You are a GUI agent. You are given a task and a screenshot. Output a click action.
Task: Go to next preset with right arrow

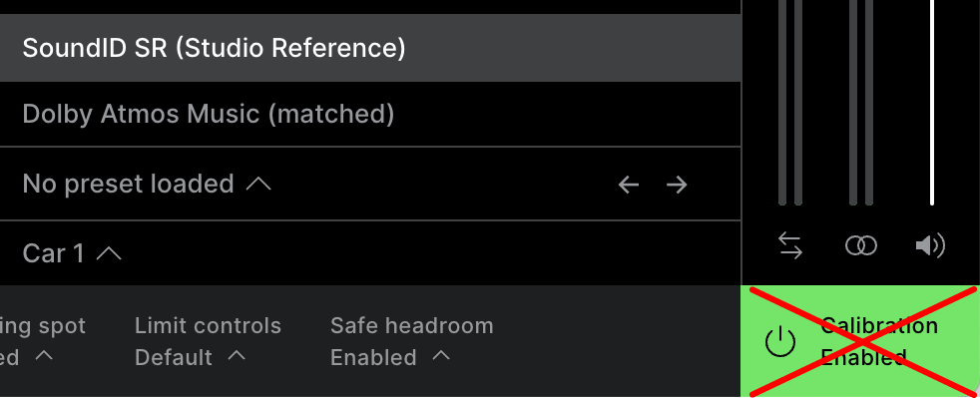(677, 185)
